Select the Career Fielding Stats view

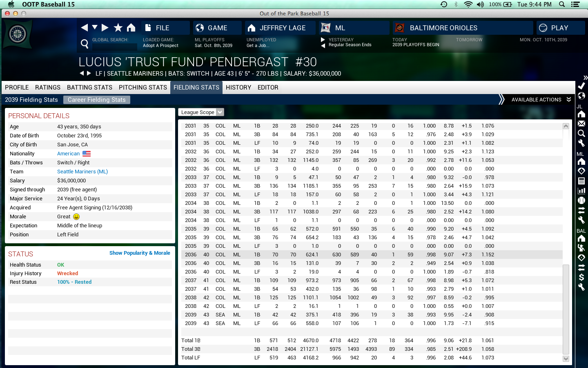coord(97,100)
